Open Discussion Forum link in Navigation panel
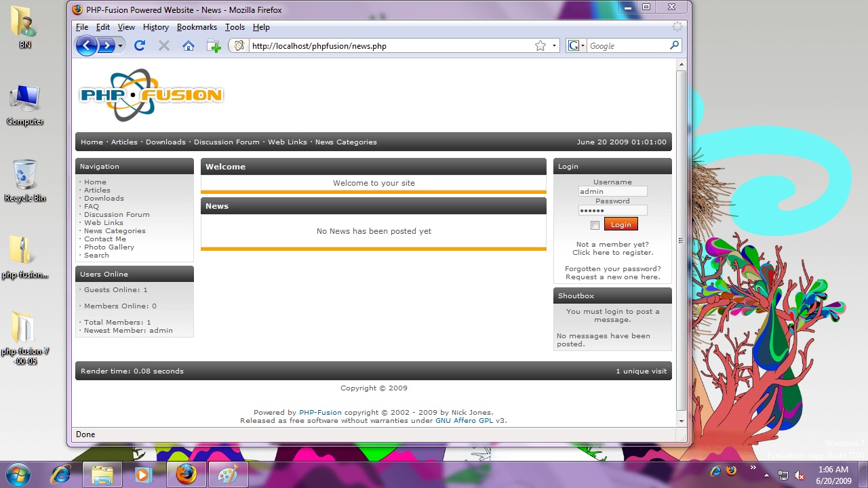Image resolution: width=868 pixels, height=488 pixels. (x=117, y=214)
